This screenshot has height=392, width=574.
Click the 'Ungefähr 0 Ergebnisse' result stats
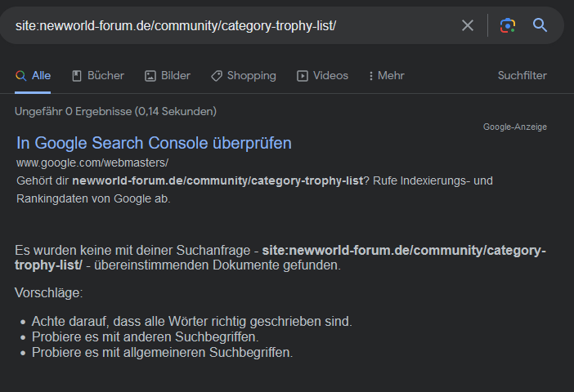pyautogui.click(x=115, y=111)
